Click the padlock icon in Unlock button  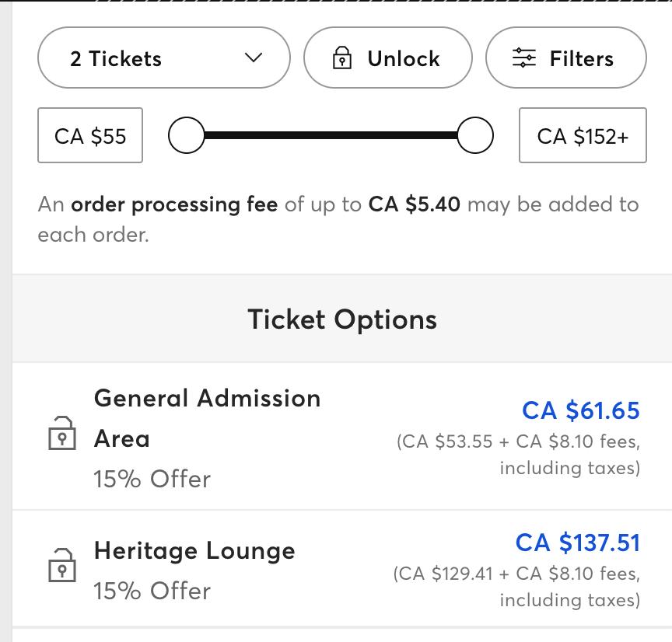point(342,59)
